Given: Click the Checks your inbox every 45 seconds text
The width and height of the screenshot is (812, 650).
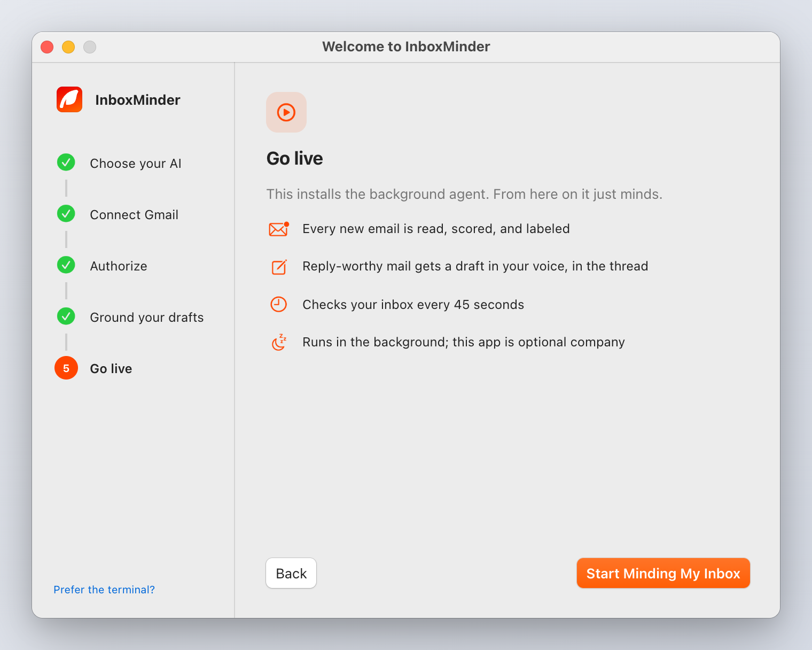Looking at the screenshot, I should click(x=413, y=305).
